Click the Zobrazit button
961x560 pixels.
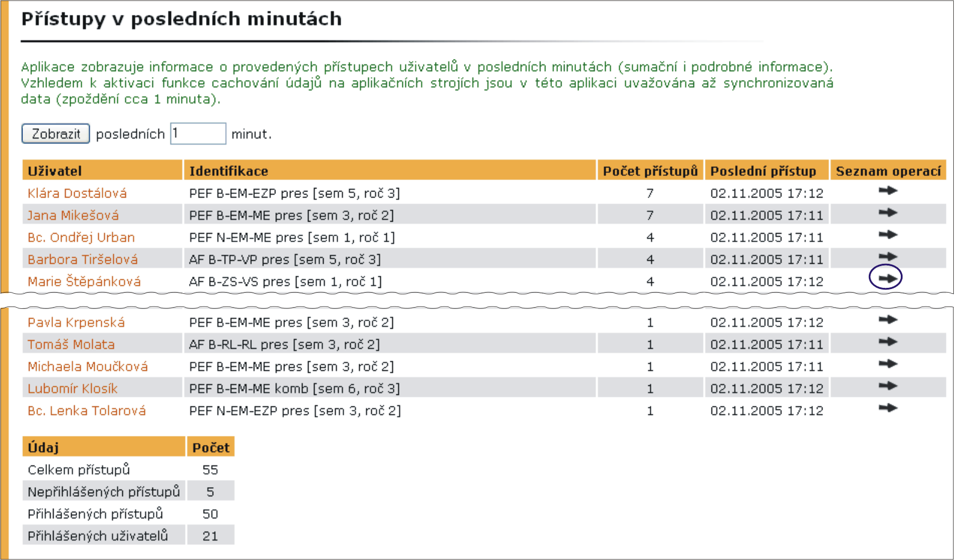[x=55, y=134]
